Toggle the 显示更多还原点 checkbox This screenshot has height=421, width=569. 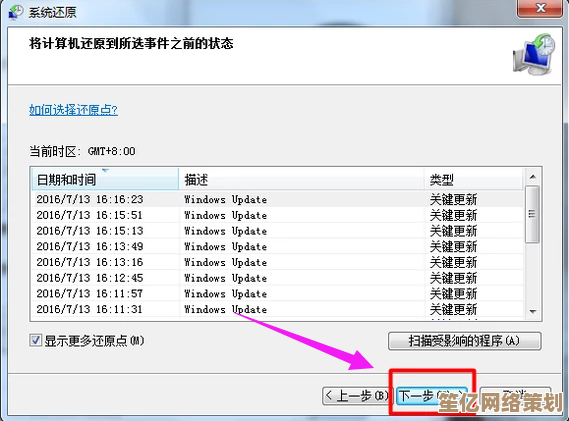(x=35, y=340)
